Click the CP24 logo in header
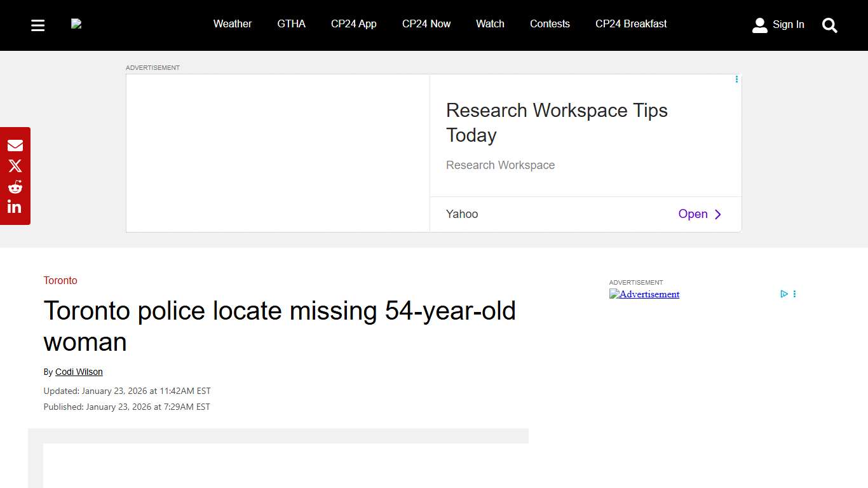 pyautogui.click(x=76, y=24)
